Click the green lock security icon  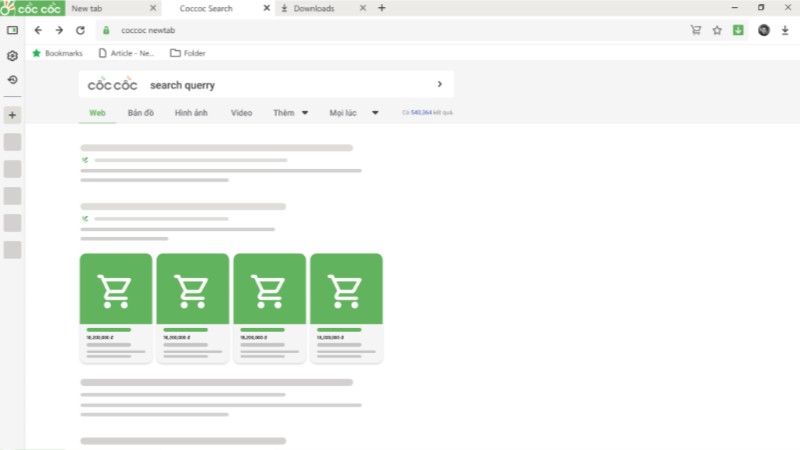(106, 30)
